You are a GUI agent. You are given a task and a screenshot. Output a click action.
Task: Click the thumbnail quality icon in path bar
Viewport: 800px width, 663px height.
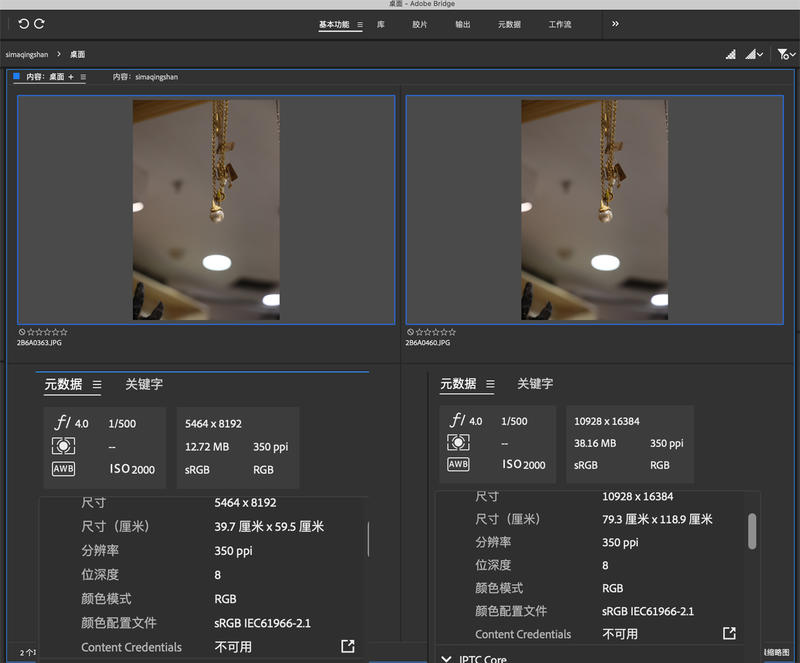(730, 54)
